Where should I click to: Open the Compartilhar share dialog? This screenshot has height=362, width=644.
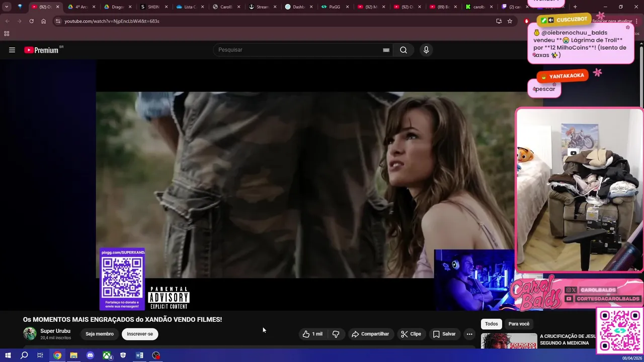tap(370, 334)
